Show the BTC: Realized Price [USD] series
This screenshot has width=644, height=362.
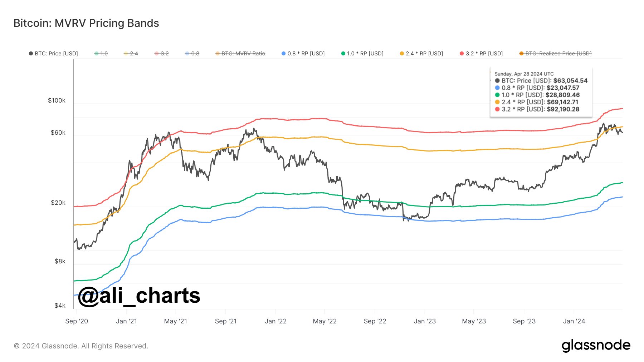pos(555,54)
